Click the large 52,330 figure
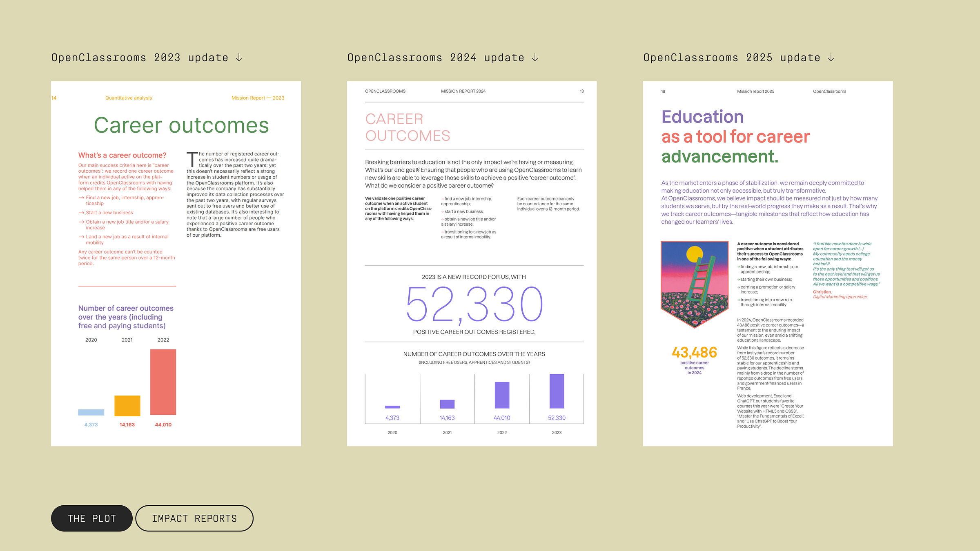980x551 pixels. pyautogui.click(x=474, y=304)
